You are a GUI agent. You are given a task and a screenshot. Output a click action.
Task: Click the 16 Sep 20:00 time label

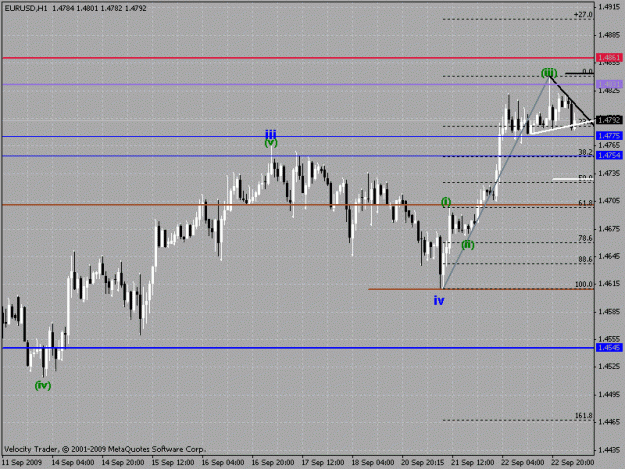coord(273,462)
